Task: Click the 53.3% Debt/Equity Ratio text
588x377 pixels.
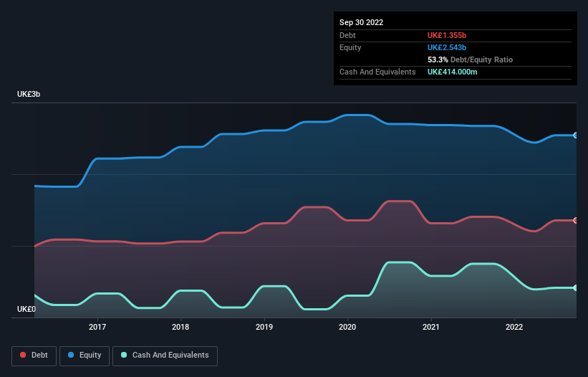Action: click(470, 59)
